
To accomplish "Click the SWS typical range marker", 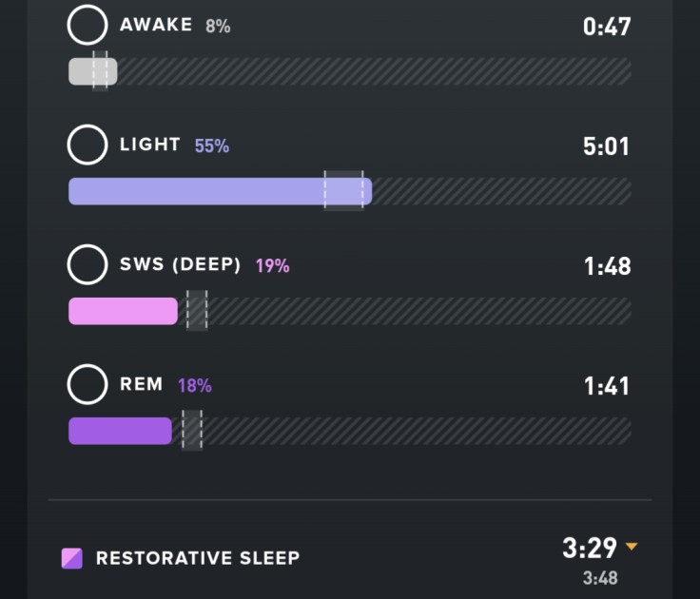I will [197, 311].
